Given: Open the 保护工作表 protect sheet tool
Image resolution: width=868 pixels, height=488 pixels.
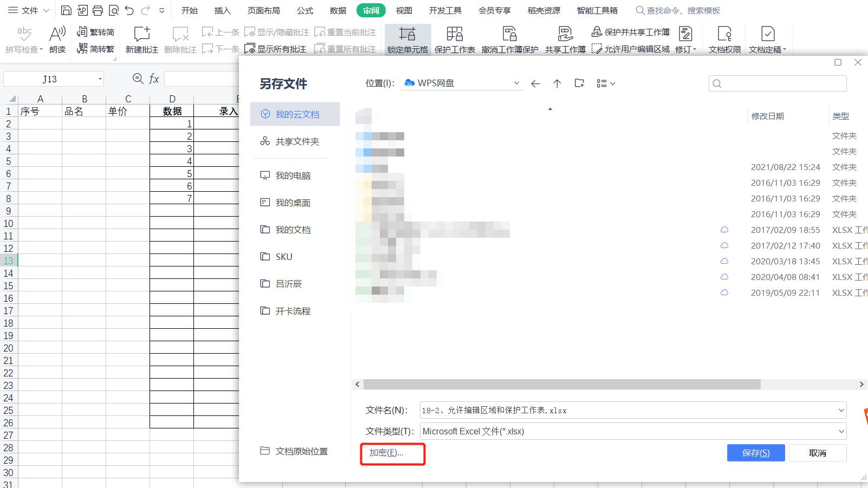Looking at the screenshot, I should (455, 38).
